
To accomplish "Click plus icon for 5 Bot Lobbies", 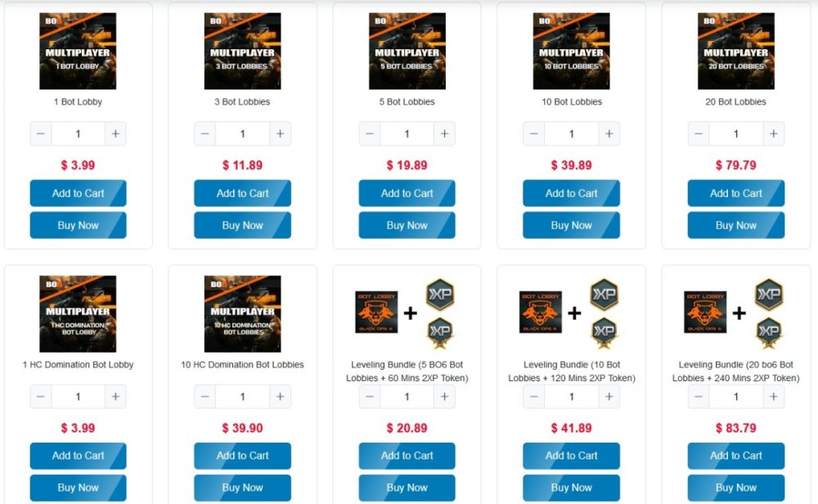I will [444, 134].
